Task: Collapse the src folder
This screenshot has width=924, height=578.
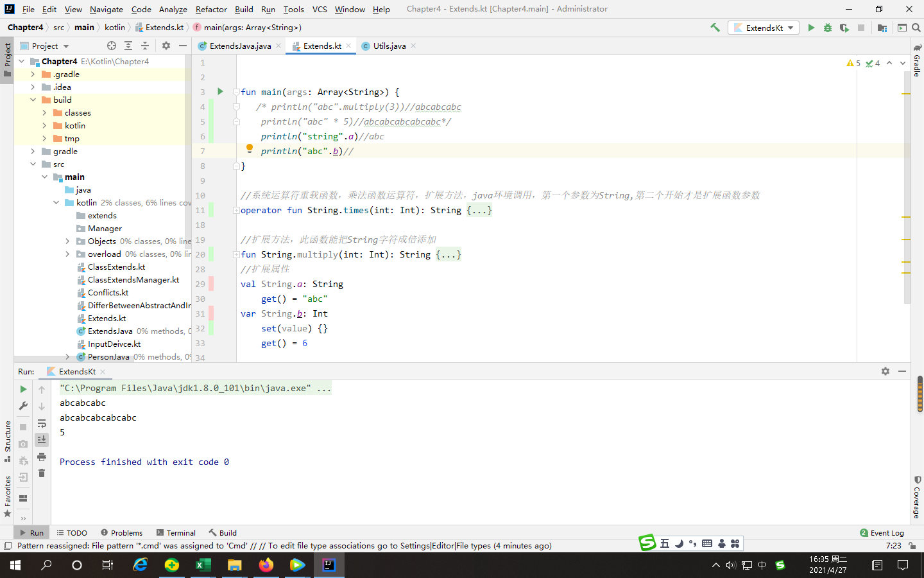Action: pyautogui.click(x=33, y=164)
